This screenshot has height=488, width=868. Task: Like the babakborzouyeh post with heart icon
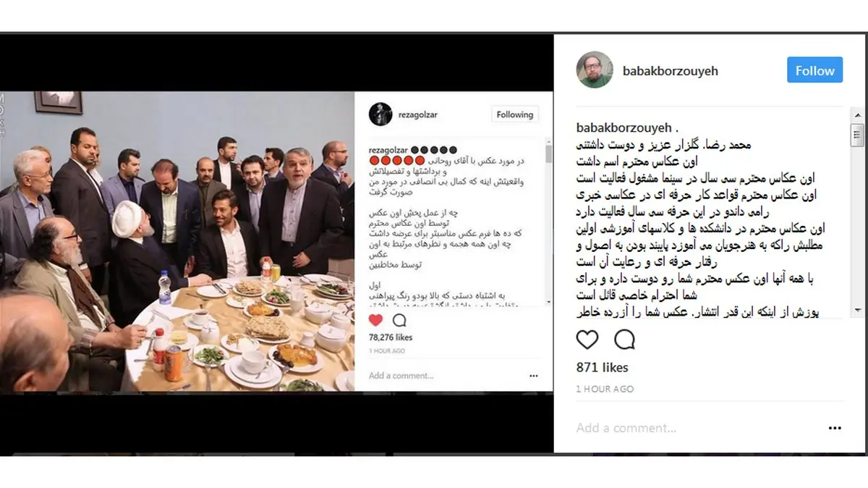coord(587,340)
